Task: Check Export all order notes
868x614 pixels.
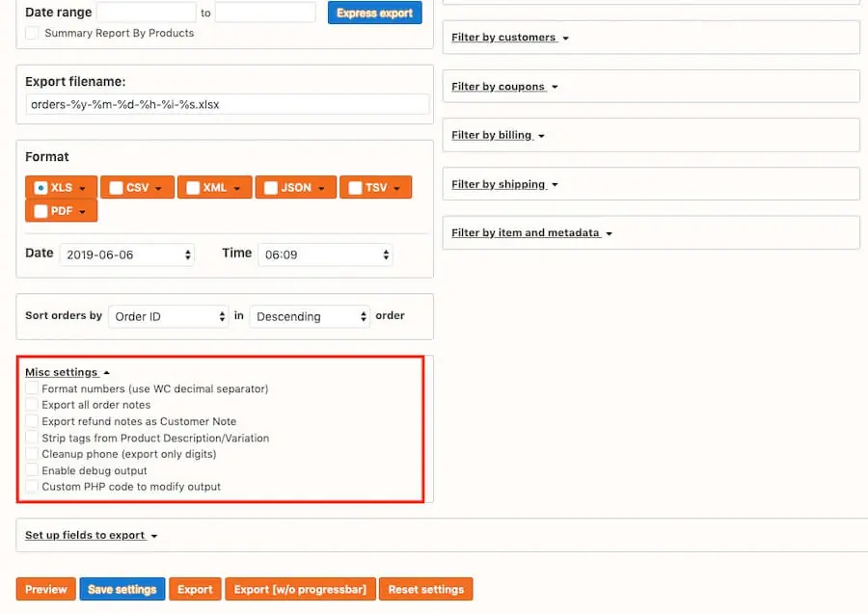Action: tap(32, 405)
